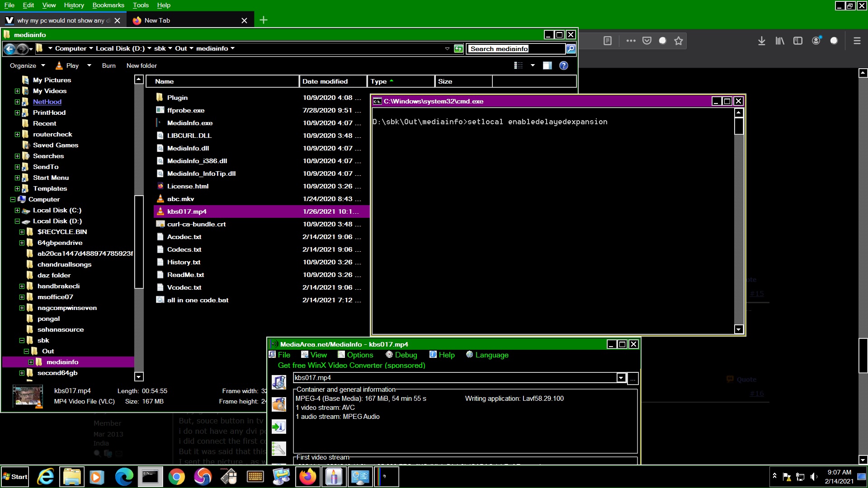
Task: Click MediaInfo browse ellipsis button
Action: coord(633,378)
